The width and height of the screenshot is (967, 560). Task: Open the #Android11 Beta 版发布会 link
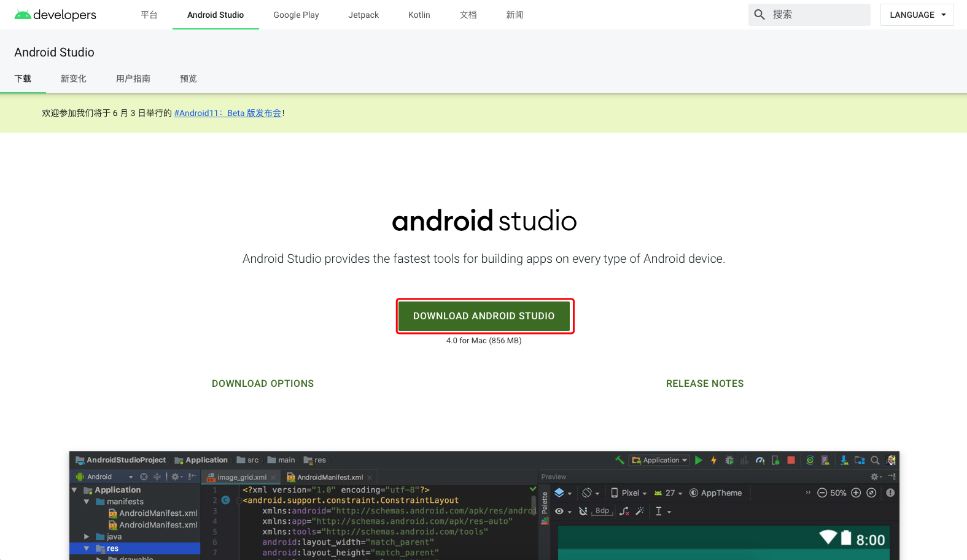[228, 113]
